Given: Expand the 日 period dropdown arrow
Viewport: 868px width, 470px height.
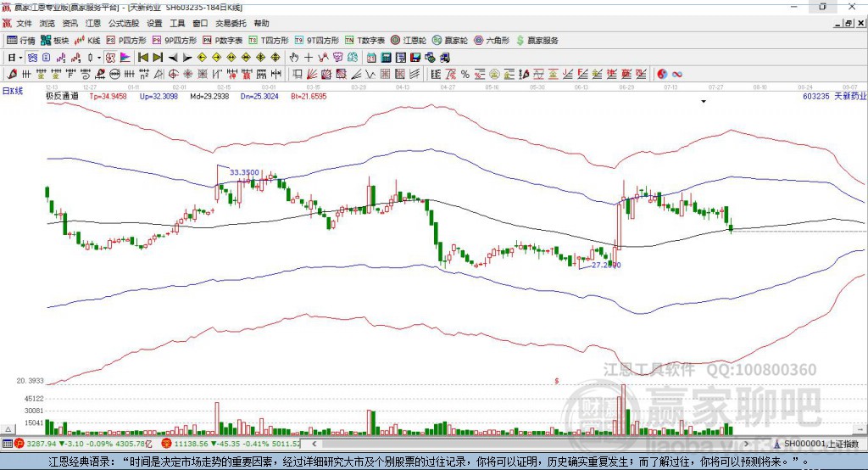Looking at the screenshot, I should (x=20, y=58).
